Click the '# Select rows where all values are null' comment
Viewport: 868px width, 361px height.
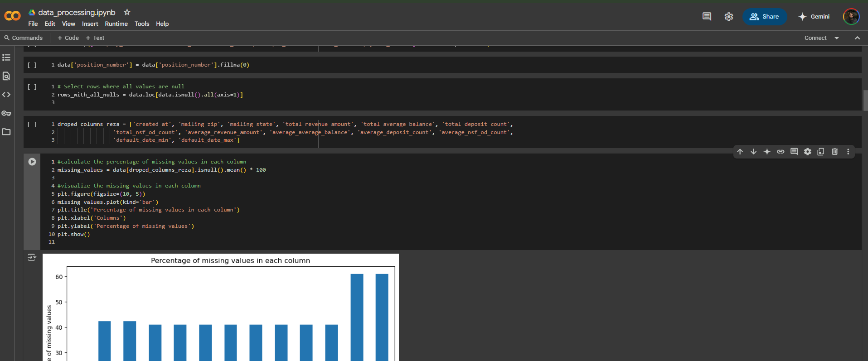coord(121,87)
